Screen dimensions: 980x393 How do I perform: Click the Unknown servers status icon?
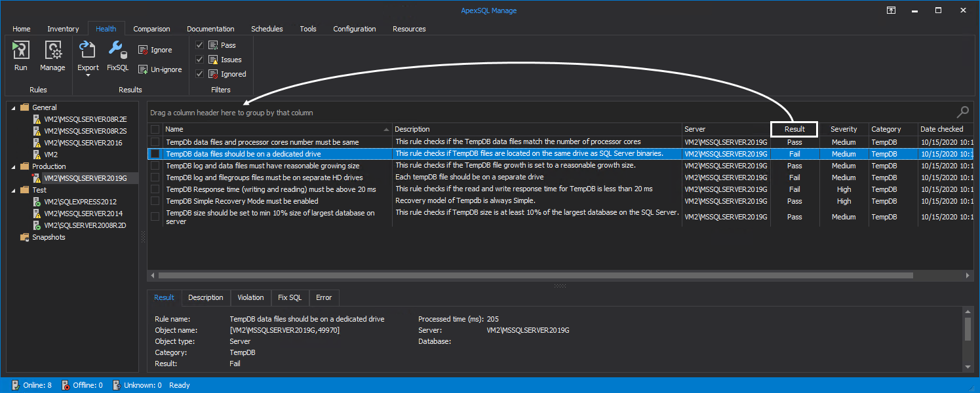click(x=116, y=385)
